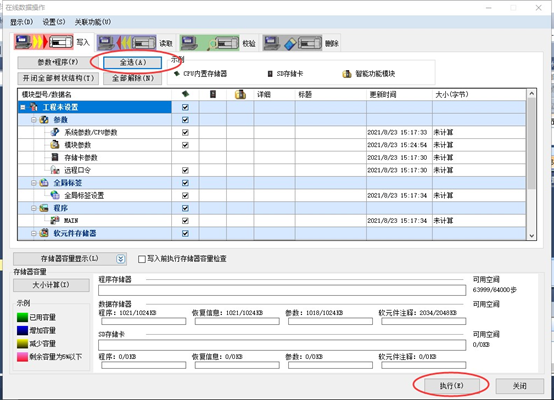Uncheck the 模块参数 checkbox
554x400 pixels.
pos(185,145)
